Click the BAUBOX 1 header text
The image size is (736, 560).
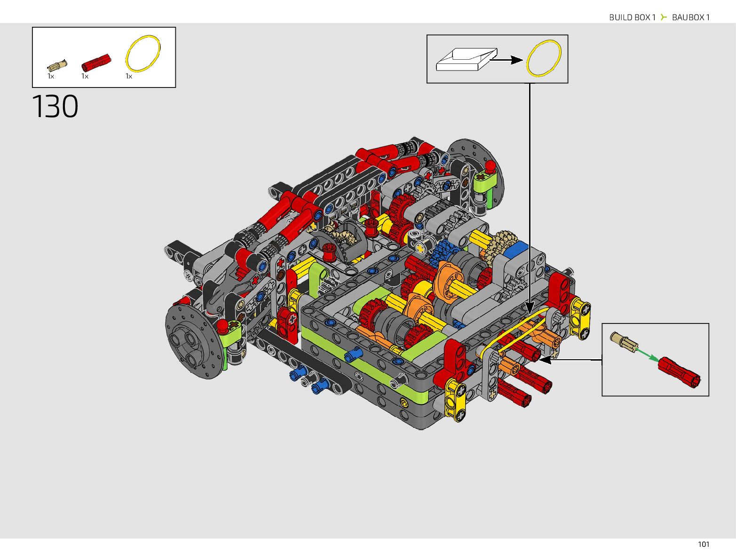point(690,17)
